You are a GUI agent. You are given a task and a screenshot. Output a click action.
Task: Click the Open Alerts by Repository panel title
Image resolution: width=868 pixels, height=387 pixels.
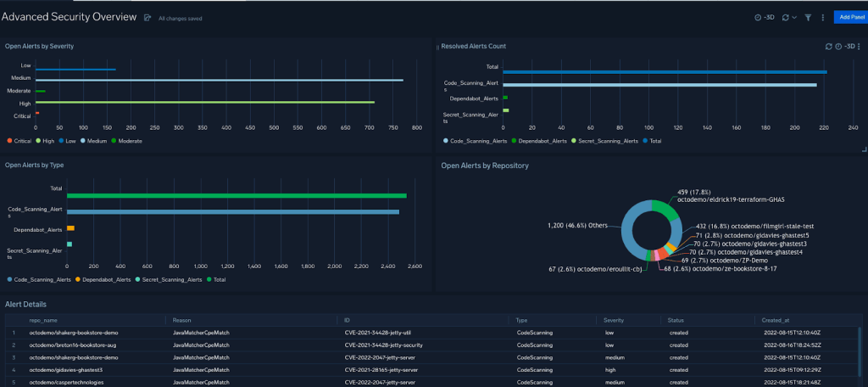point(485,165)
